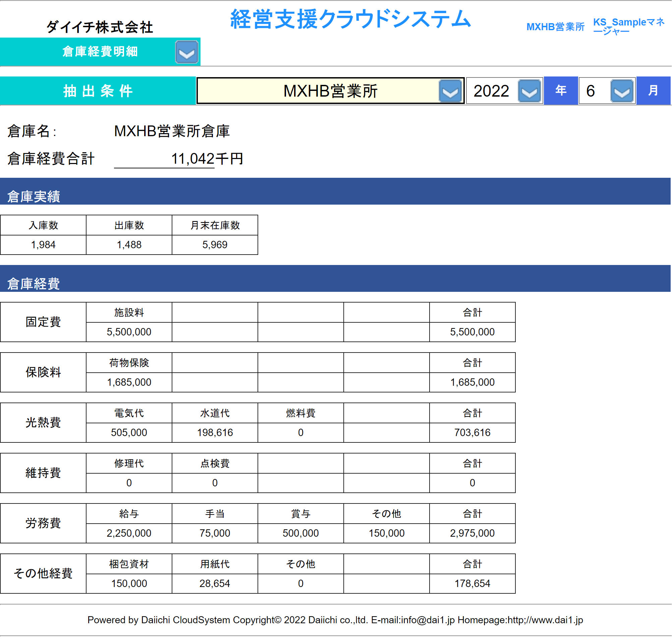Click the 経営支援クラウドシステム title
This screenshot has width=672, height=640.
pyautogui.click(x=350, y=19)
